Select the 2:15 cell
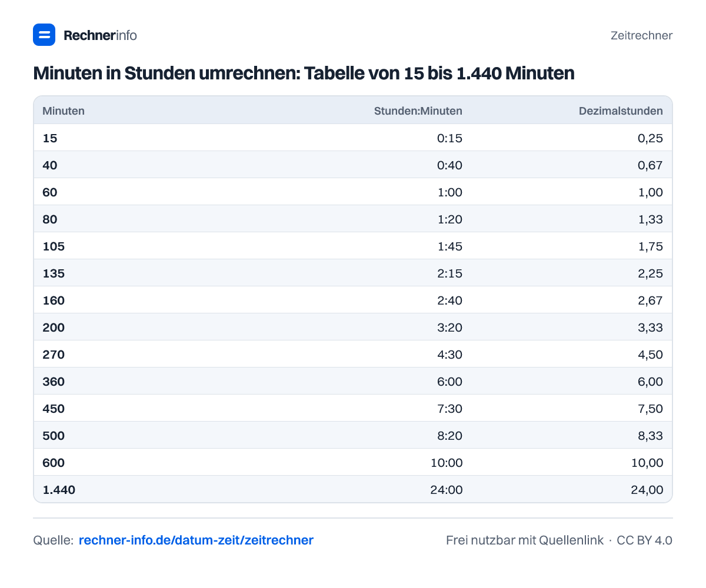The width and height of the screenshot is (706, 588). 450,273
